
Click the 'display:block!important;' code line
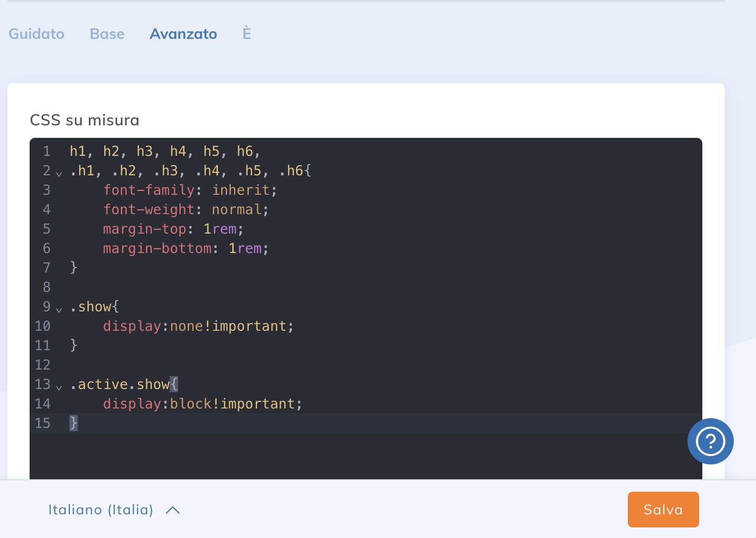pos(202,404)
